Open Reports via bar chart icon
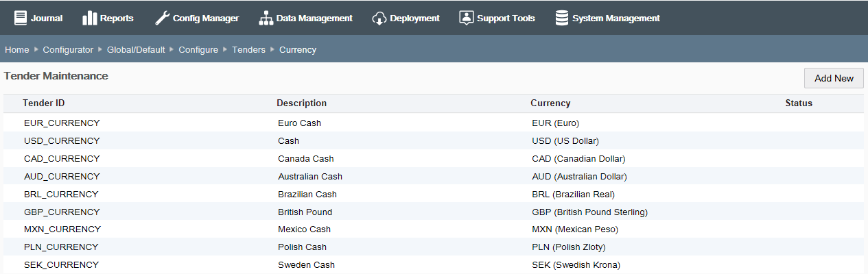Viewport: 868px width, 274px height. 89,18
